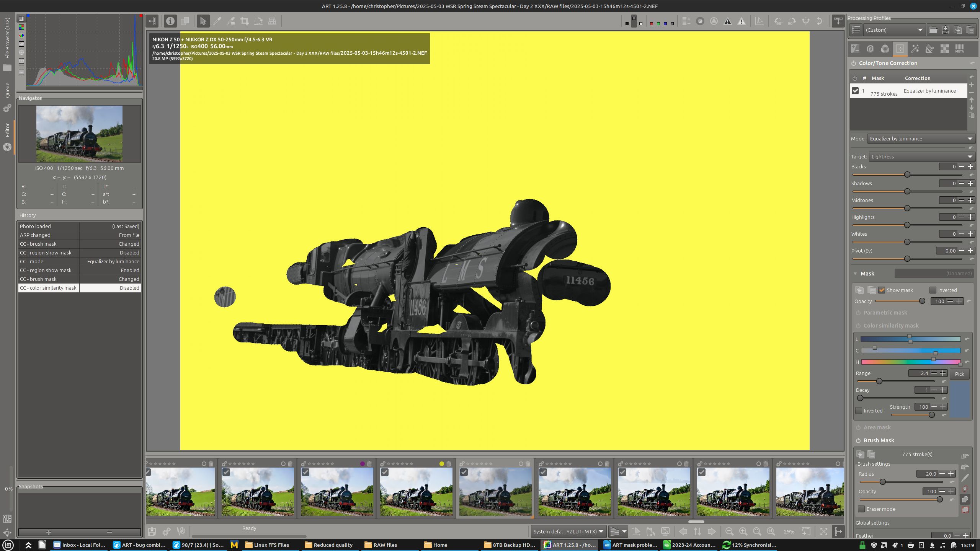This screenshot has width=980, height=551.
Task: Add a new snapshot
Action: click(49, 532)
